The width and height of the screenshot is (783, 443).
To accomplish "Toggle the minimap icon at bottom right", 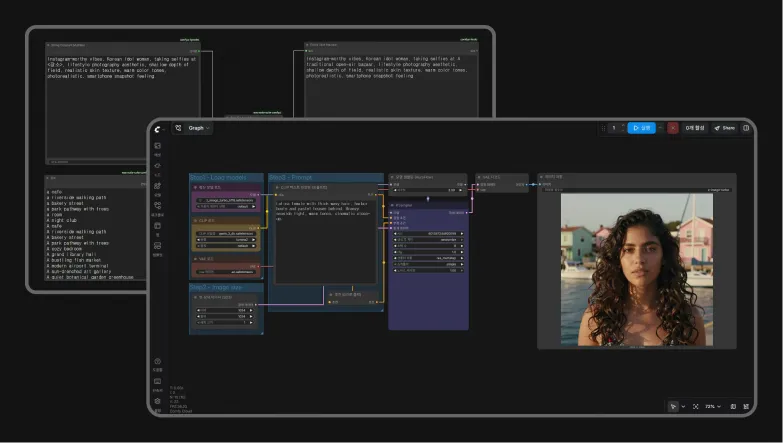I will pyautogui.click(x=733, y=407).
